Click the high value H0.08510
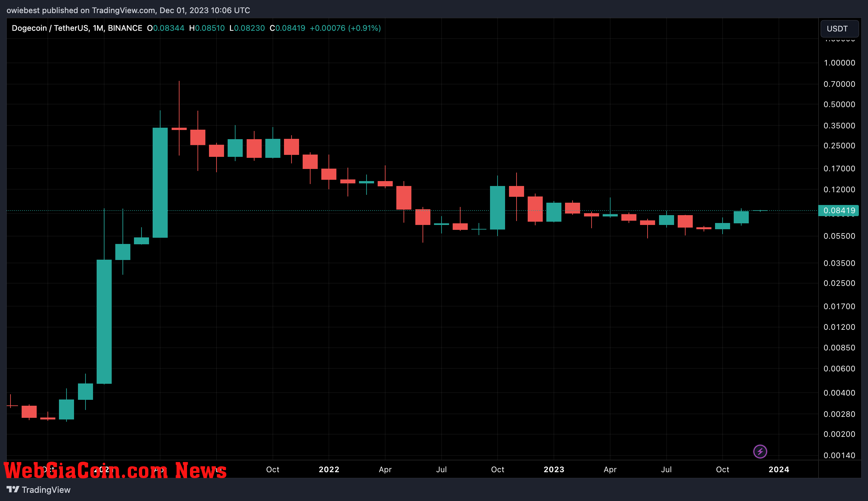 [x=207, y=28]
